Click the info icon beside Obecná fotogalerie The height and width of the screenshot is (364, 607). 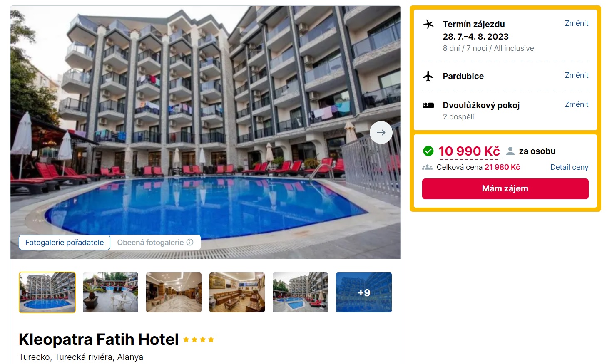(190, 242)
